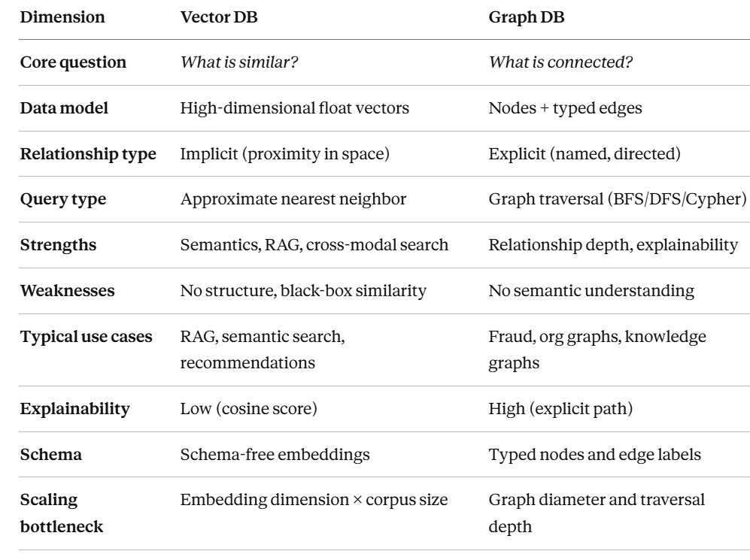The height and width of the screenshot is (560, 750).
Task: Click the text What is similar?
Action: 239,62
